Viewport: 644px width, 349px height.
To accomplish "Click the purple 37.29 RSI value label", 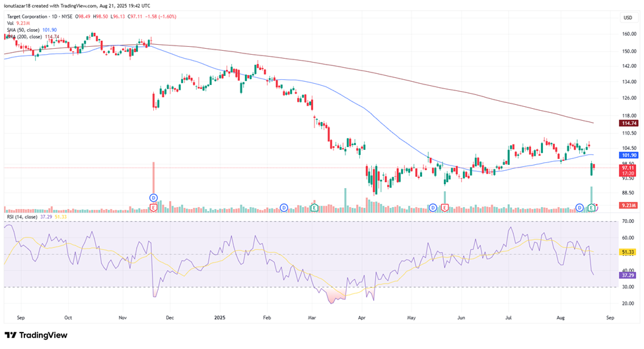I will click(627, 275).
